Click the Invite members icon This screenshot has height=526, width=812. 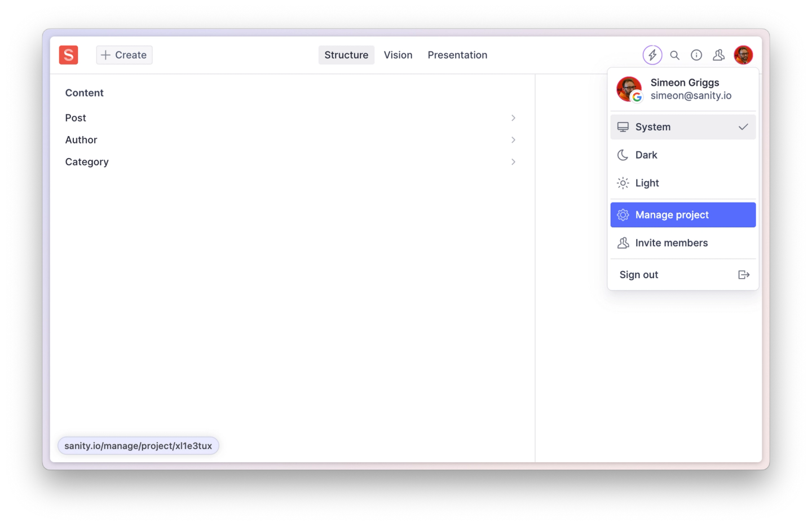623,243
